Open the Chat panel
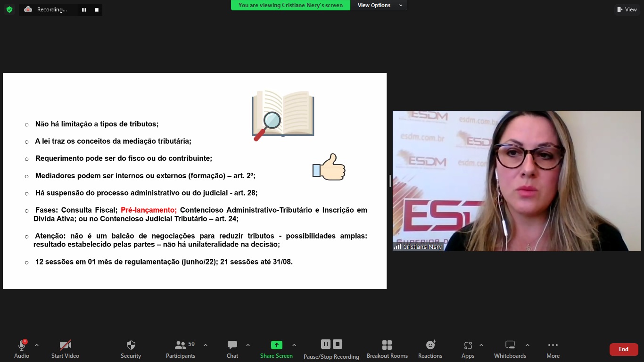 pos(232,349)
